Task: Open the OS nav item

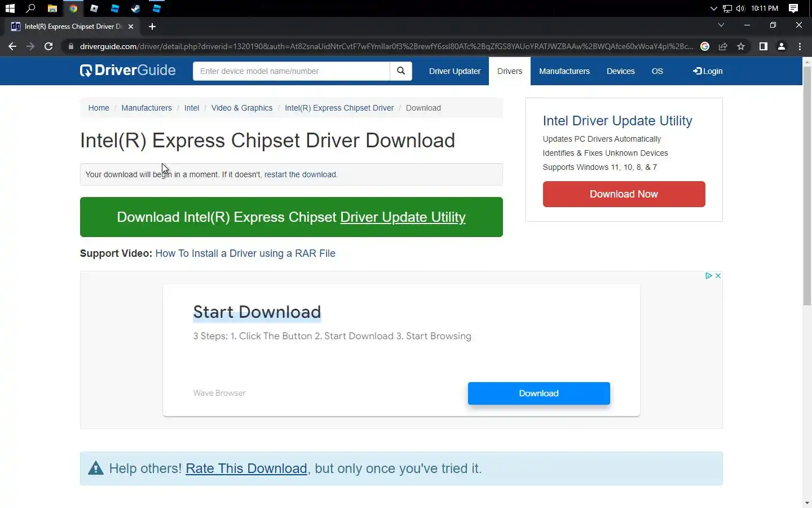Action: click(657, 71)
